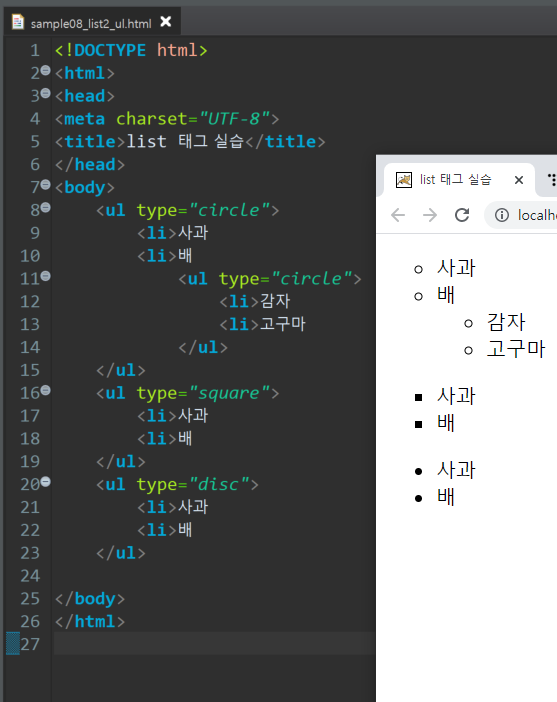Image resolution: width=557 pixels, height=702 pixels.
Task: Collapse the html tag fold on line 2
Action: pyautogui.click(x=46, y=70)
